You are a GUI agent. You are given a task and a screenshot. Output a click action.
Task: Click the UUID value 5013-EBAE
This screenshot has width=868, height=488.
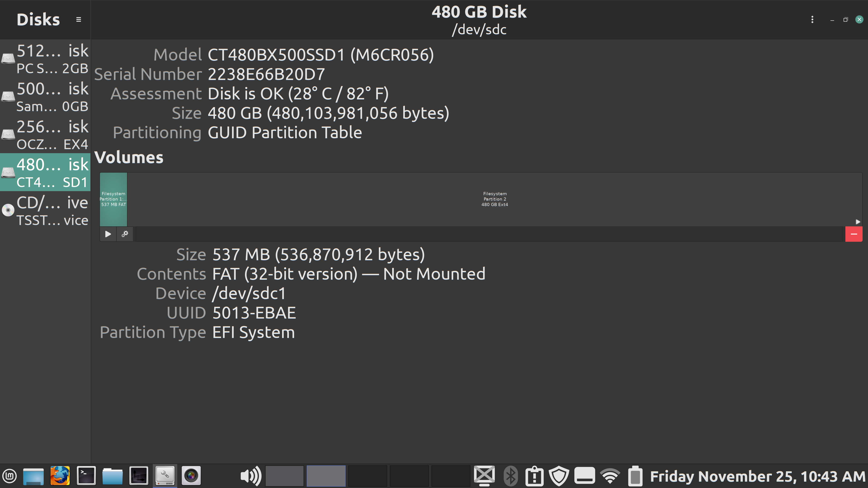254,313
